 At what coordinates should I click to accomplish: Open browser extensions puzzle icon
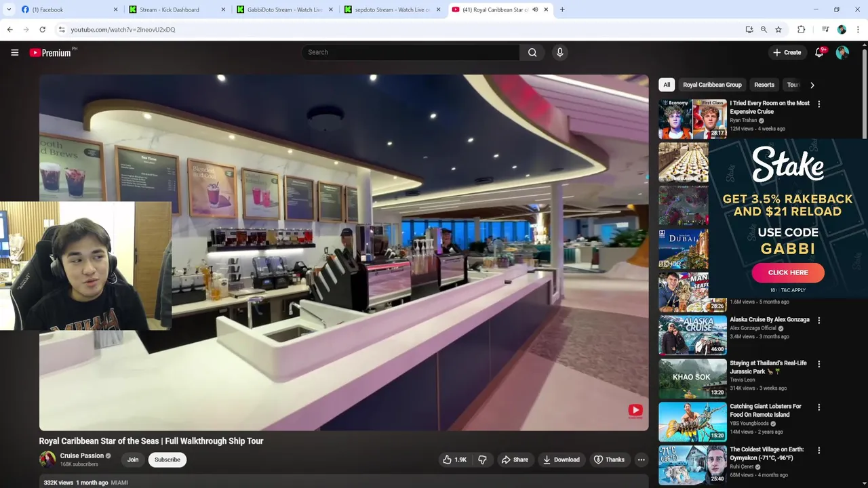[801, 29]
